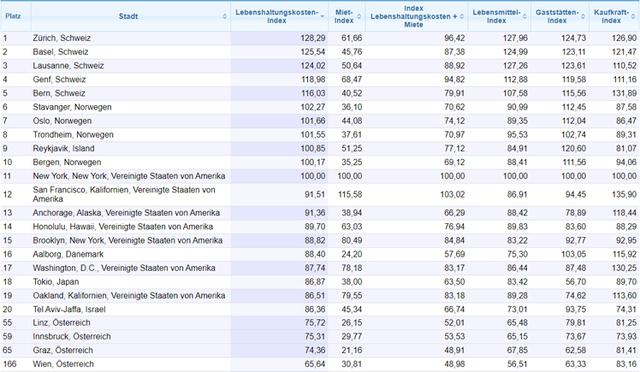The image size is (640, 372).
Task: Select Oslo, Norwegen cell
Action: tap(131, 121)
